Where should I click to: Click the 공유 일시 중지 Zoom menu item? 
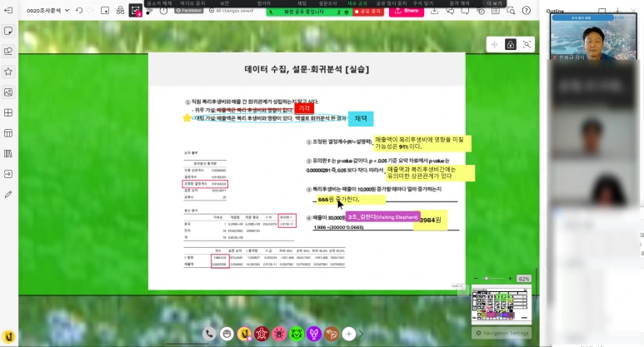pyautogui.click(x=390, y=3)
